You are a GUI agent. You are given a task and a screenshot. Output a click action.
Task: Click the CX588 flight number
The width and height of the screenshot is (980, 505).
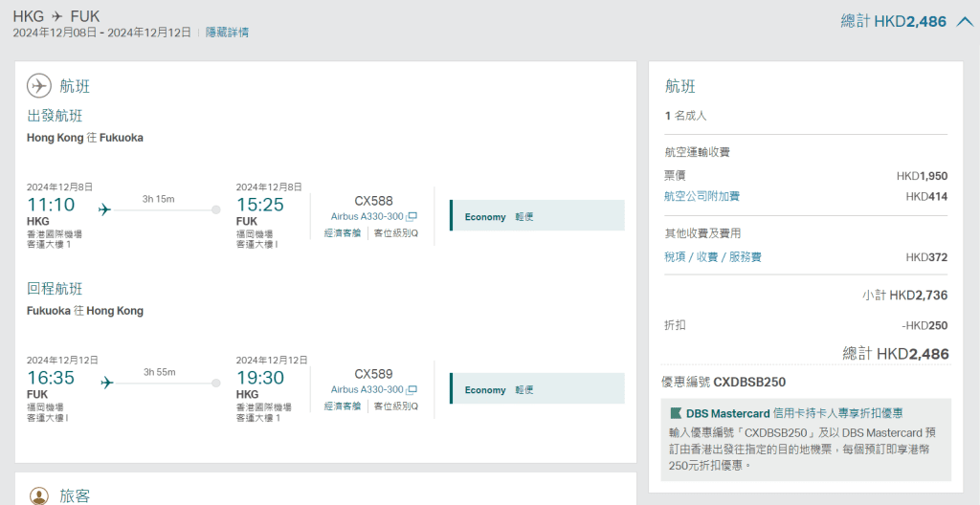(373, 201)
